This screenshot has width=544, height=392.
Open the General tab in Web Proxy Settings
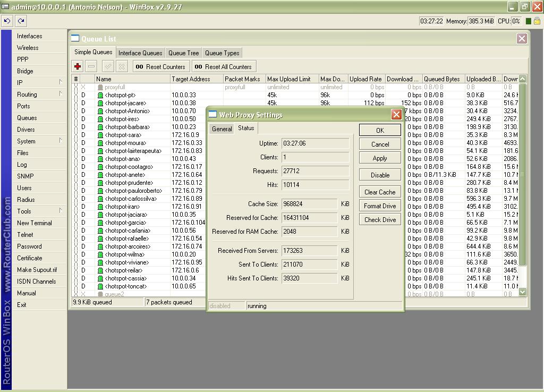pyautogui.click(x=222, y=129)
